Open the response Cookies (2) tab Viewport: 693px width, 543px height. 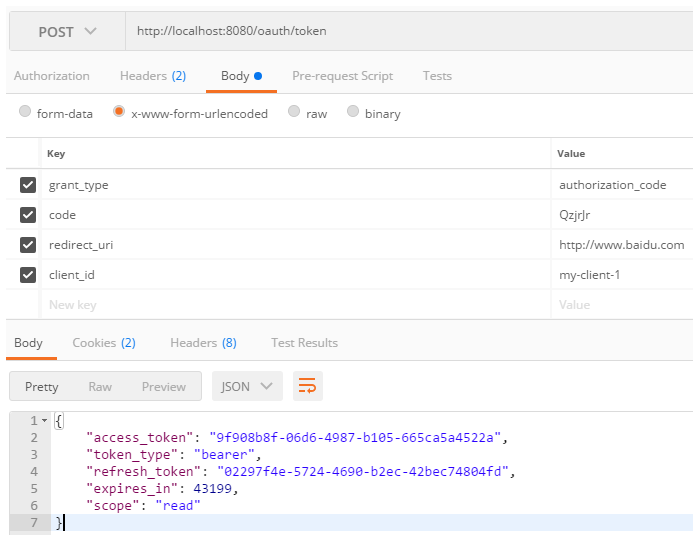click(104, 343)
